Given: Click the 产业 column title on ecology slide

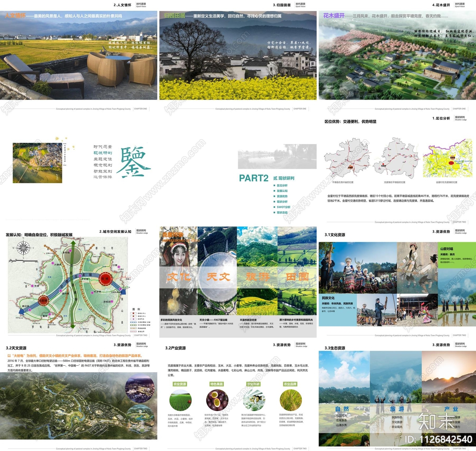Looking at the screenshot, I should tap(451, 409).
